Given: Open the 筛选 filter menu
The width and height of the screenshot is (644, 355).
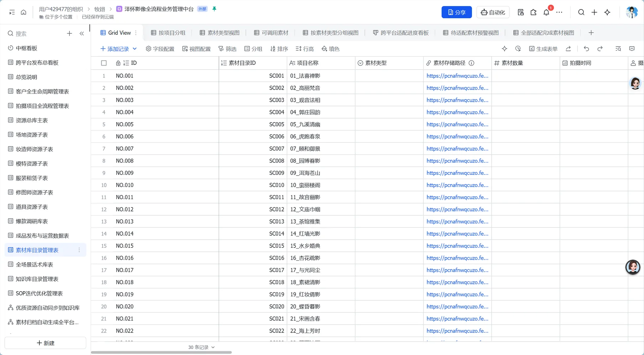Looking at the screenshot, I should point(228,49).
